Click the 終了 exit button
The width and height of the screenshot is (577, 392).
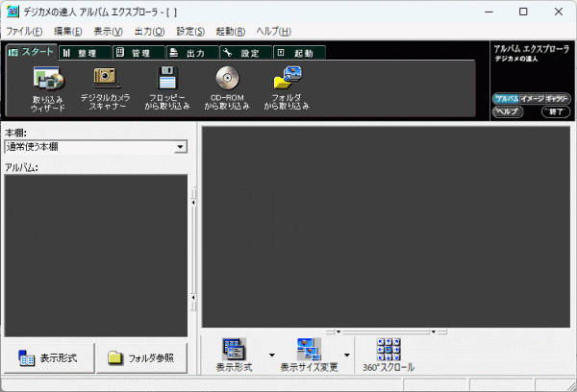coord(556,111)
